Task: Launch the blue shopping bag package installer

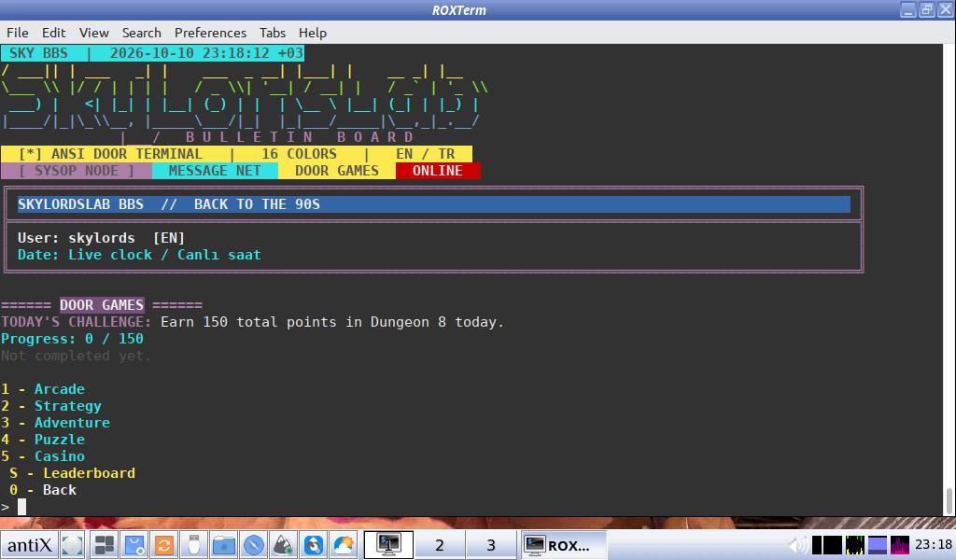Action: (x=134, y=545)
